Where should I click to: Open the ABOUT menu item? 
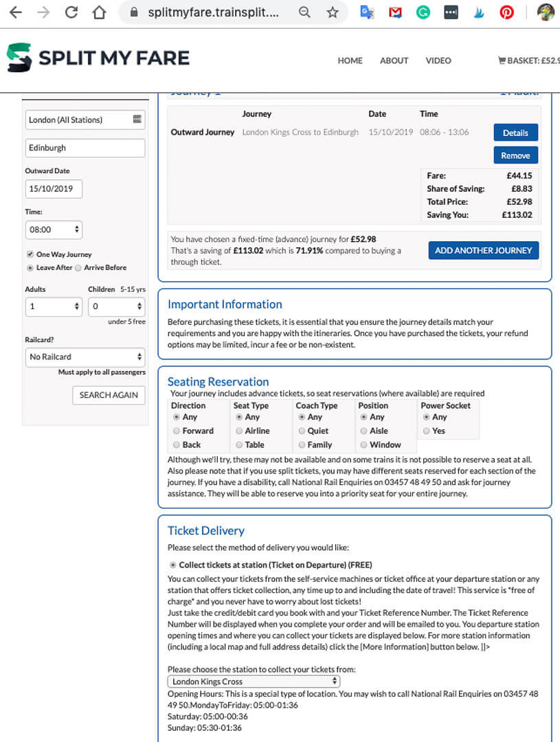pyautogui.click(x=394, y=60)
